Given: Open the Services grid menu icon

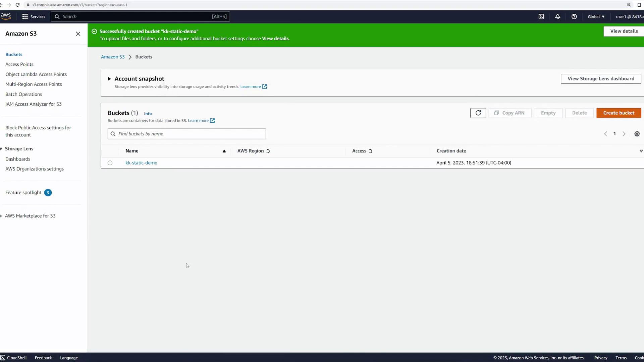Looking at the screenshot, I should pyautogui.click(x=25, y=17).
